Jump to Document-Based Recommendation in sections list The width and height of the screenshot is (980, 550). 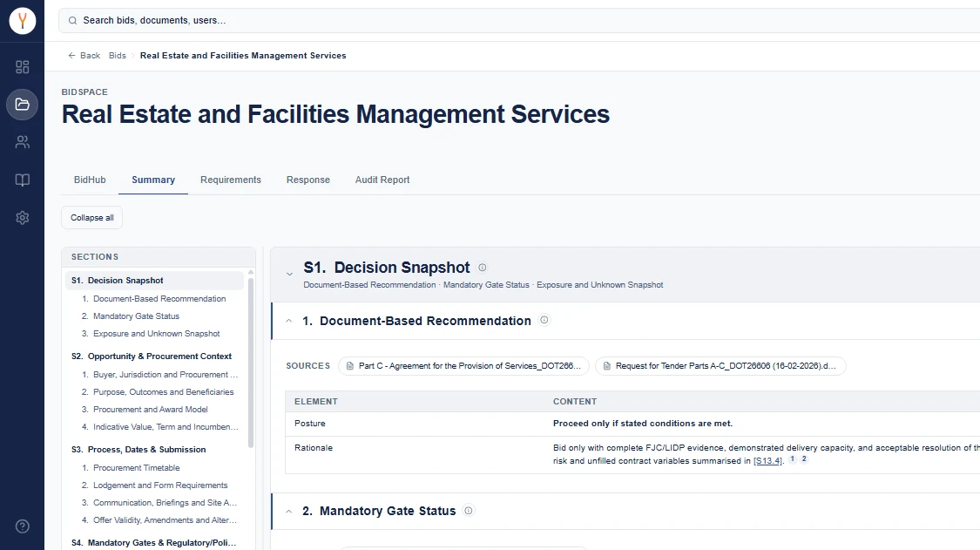coord(159,298)
